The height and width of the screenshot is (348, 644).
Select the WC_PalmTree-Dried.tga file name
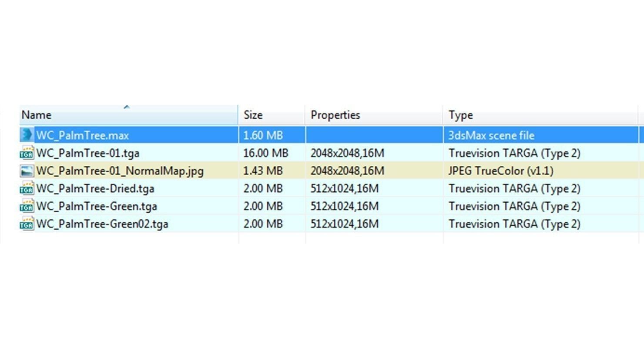tap(95, 189)
